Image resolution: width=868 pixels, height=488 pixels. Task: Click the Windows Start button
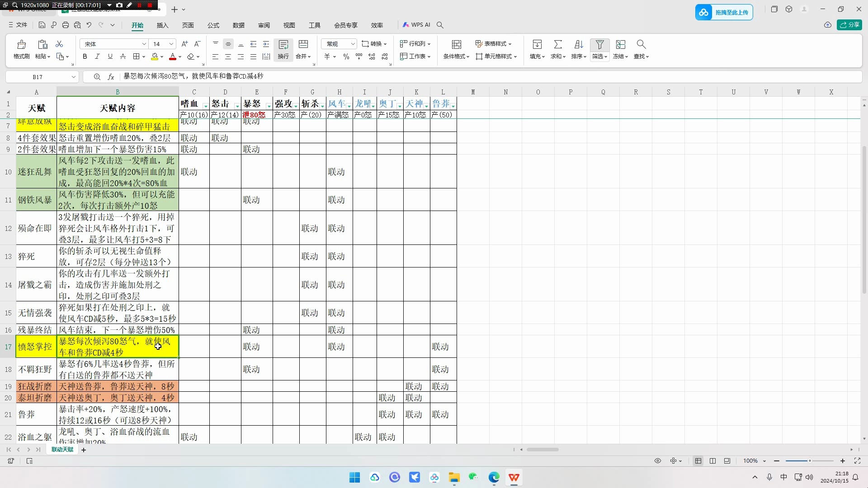354,477
